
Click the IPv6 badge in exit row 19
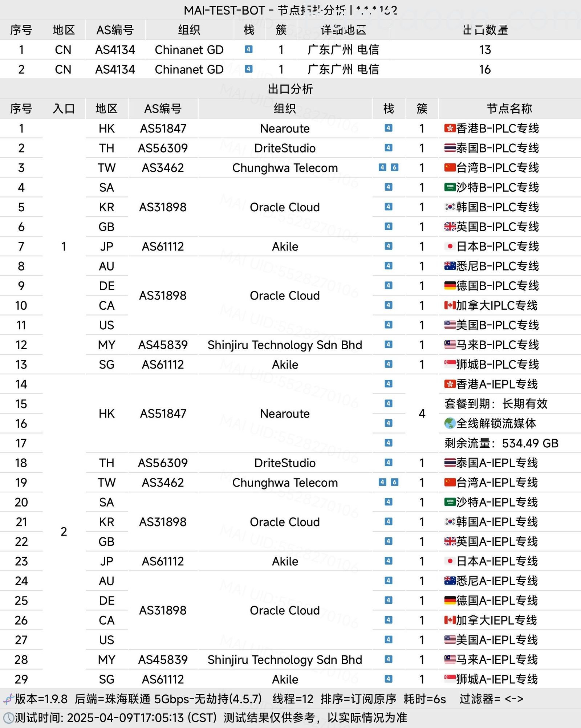click(394, 482)
